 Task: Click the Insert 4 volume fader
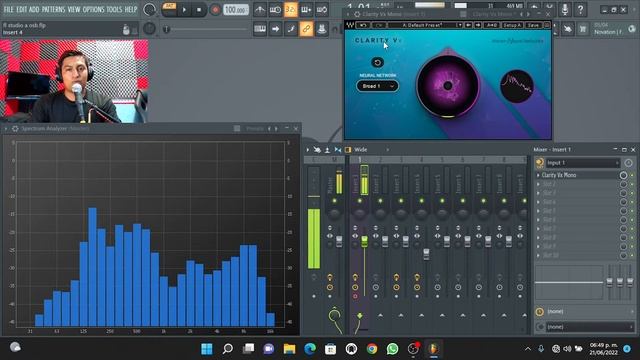click(x=426, y=254)
